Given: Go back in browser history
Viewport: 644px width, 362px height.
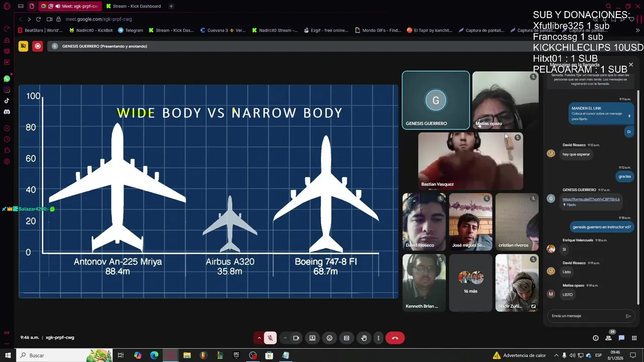Looking at the screenshot, I should [21, 19].
